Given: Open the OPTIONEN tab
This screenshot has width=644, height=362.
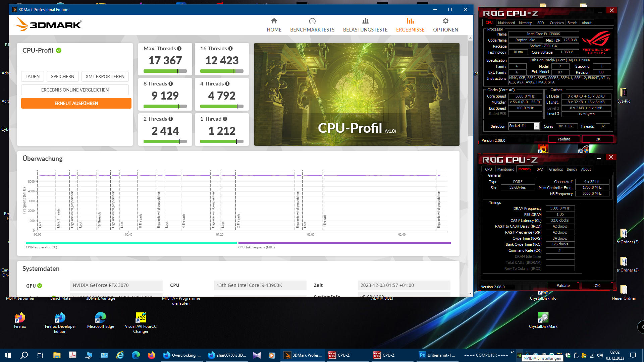Looking at the screenshot, I should (445, 25).
